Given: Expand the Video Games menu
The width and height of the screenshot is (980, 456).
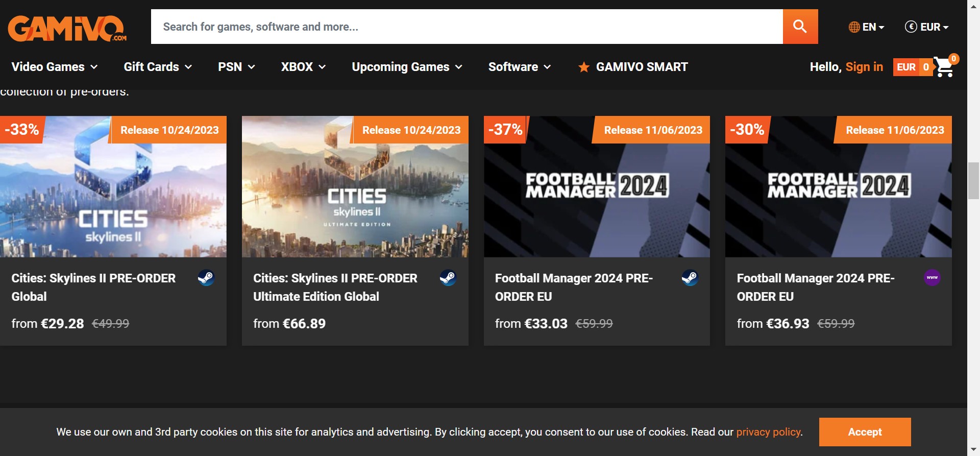Looking at the screenshot, I should point(54,67).
